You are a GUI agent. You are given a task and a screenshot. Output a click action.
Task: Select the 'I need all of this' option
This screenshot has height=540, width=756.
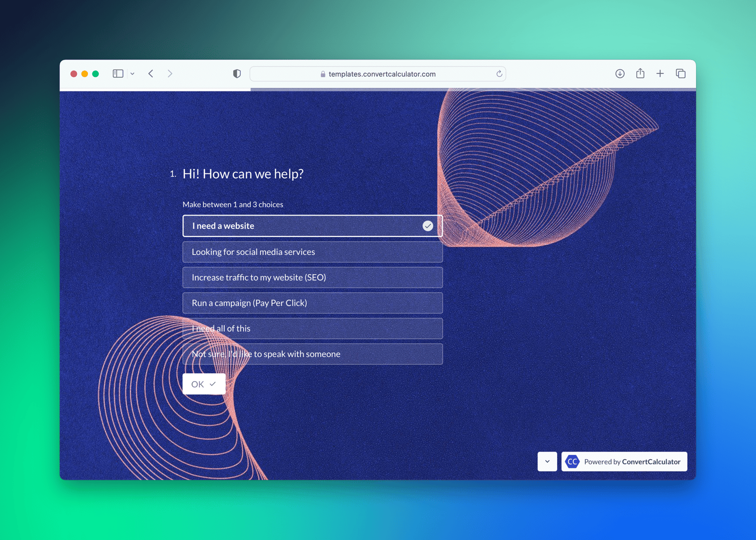pyautogui.click(x=312, y=328)
